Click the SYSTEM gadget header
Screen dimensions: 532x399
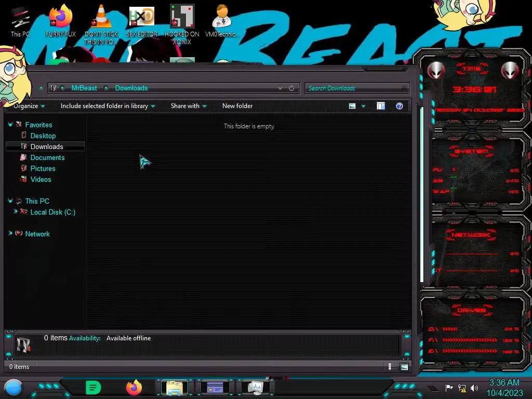tap(471, 151)
